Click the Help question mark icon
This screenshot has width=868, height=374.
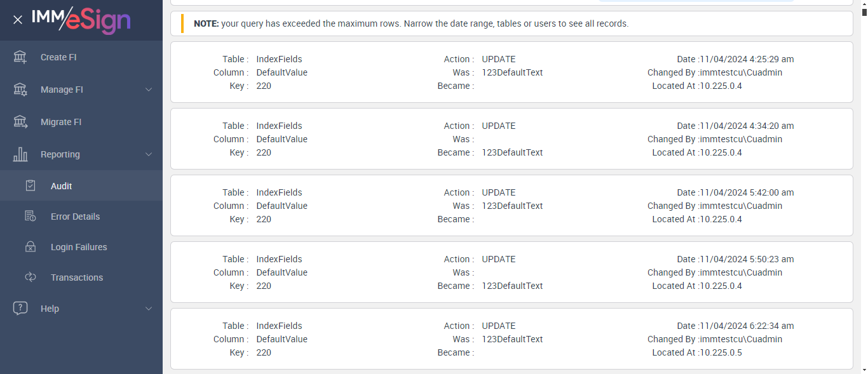20,309
